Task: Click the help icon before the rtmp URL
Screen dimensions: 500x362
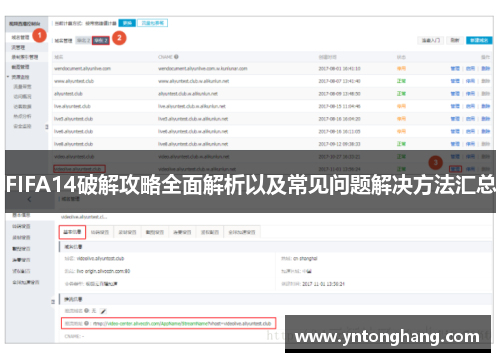Action: click(87, 323)
